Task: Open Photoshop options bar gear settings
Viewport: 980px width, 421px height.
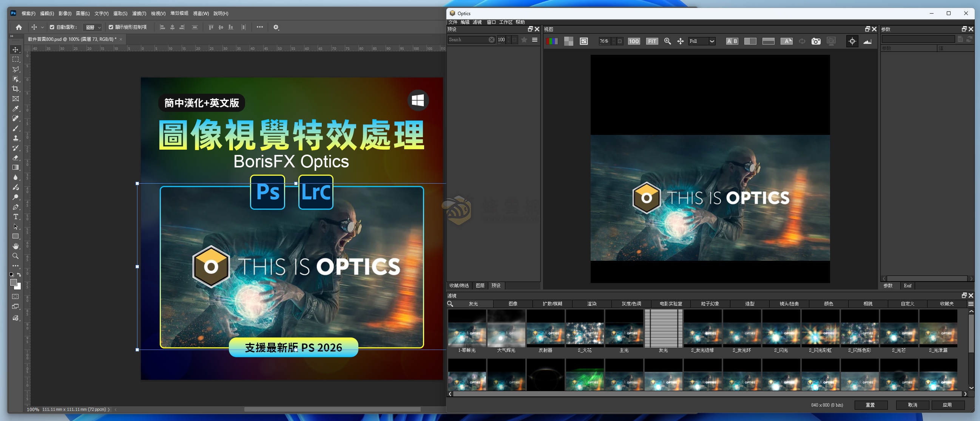Action: pyautogui.click(x=276, y=28)
